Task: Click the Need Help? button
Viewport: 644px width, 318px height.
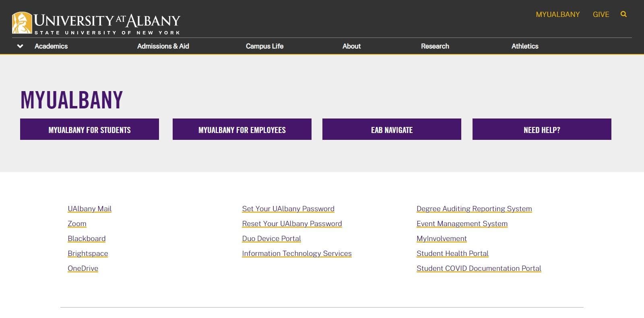Action: [542, 129]
